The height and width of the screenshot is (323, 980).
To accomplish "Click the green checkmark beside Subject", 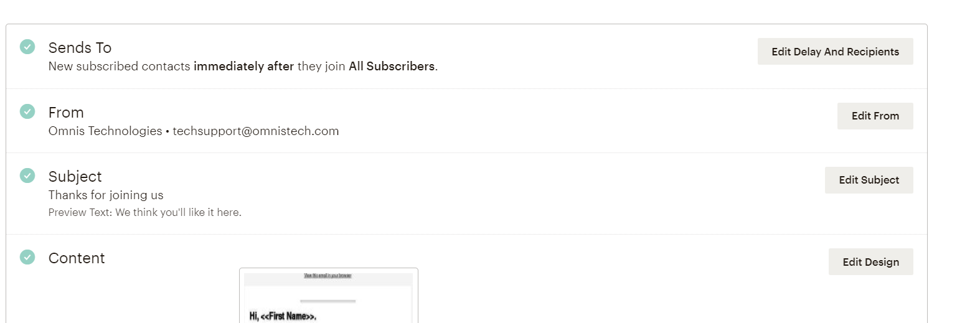I will pos(27,176).
